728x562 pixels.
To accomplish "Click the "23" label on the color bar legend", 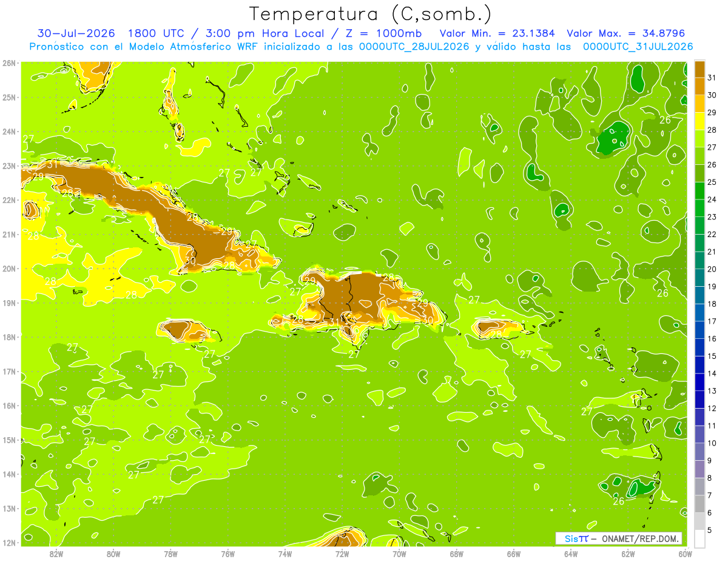I will point(712,217).
